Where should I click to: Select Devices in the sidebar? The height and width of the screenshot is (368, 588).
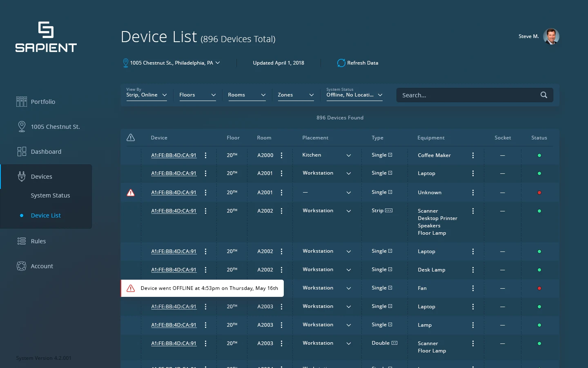pyautogui.click(x=35, y=176)
